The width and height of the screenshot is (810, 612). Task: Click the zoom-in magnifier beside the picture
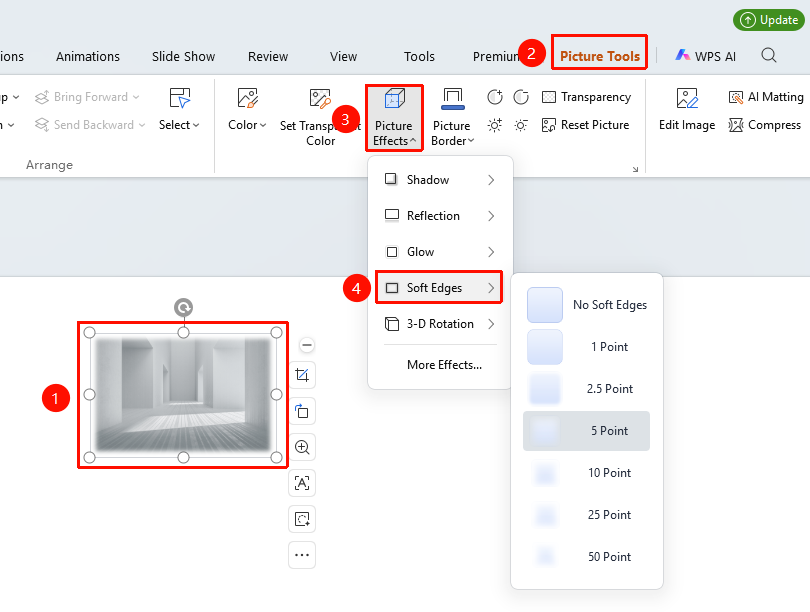point(302,447)
